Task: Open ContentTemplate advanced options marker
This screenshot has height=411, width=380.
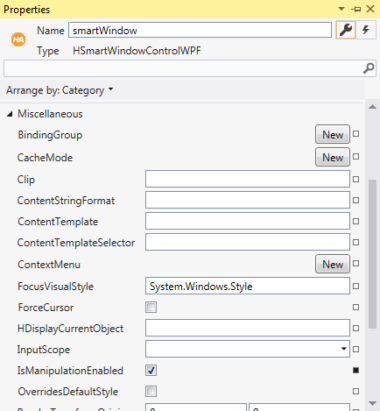Action: pyautogui.click(x=356, y=221)
